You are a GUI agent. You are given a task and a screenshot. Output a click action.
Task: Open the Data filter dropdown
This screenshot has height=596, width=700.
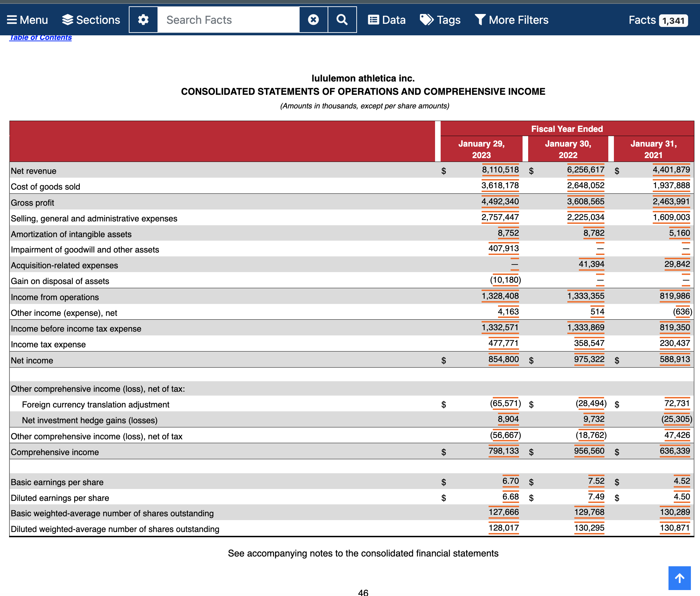tap(387, 20)
